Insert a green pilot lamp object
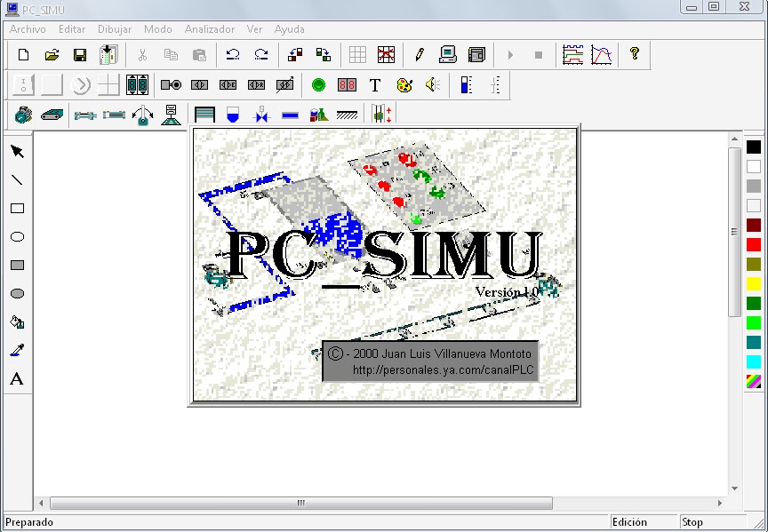 (318, 85)
